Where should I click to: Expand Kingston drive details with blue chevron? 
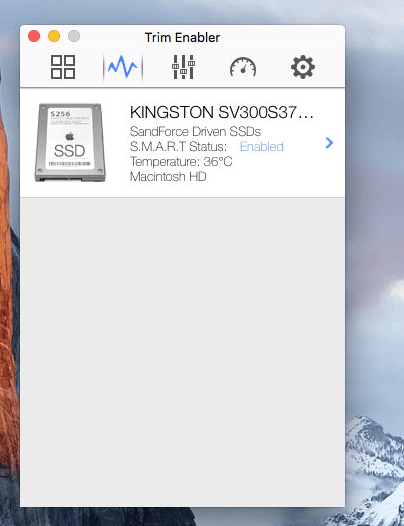coord(329,143)
